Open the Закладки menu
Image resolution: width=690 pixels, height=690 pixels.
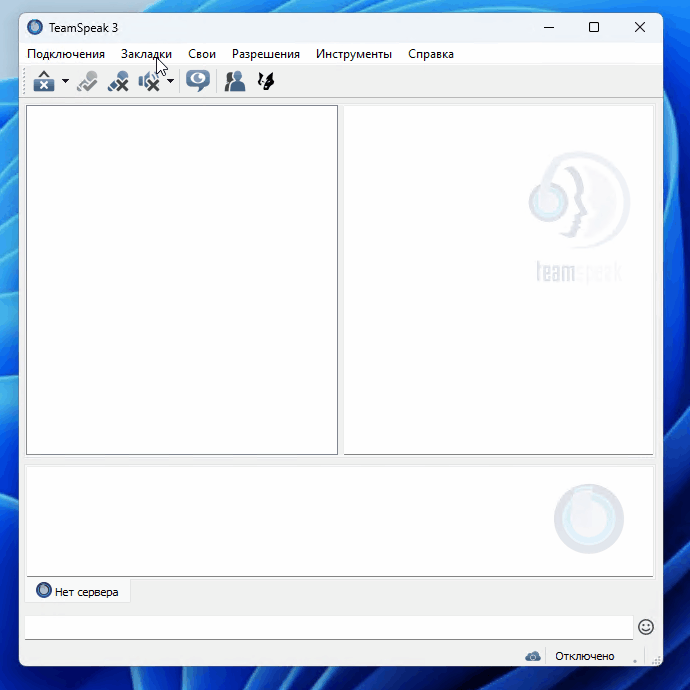point(146,54)
